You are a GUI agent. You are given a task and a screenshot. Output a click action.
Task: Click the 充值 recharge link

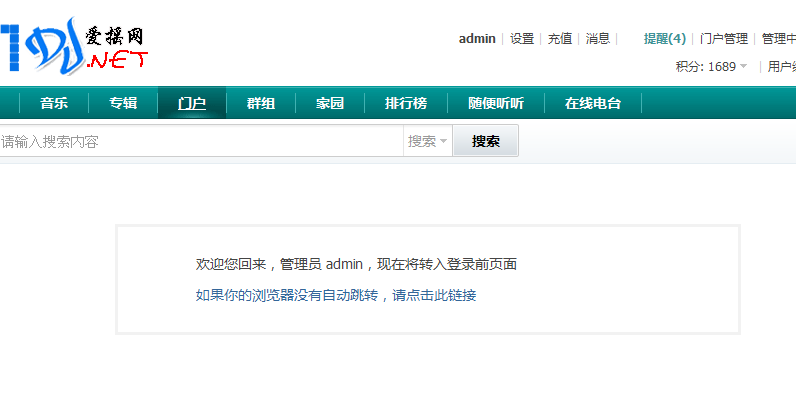(x=559, y=39)
